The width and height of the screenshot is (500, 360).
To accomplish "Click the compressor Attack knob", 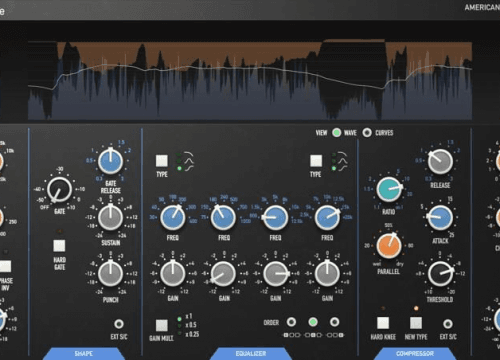I will (x=440, y=218).
